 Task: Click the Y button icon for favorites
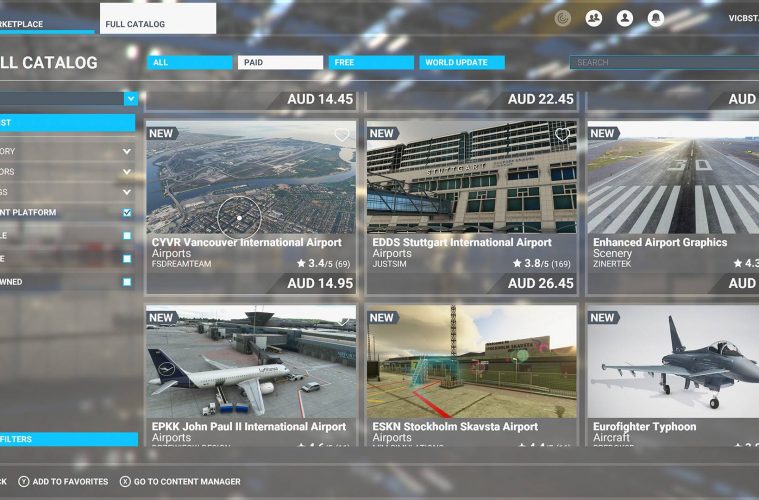(x=24, y=482)
